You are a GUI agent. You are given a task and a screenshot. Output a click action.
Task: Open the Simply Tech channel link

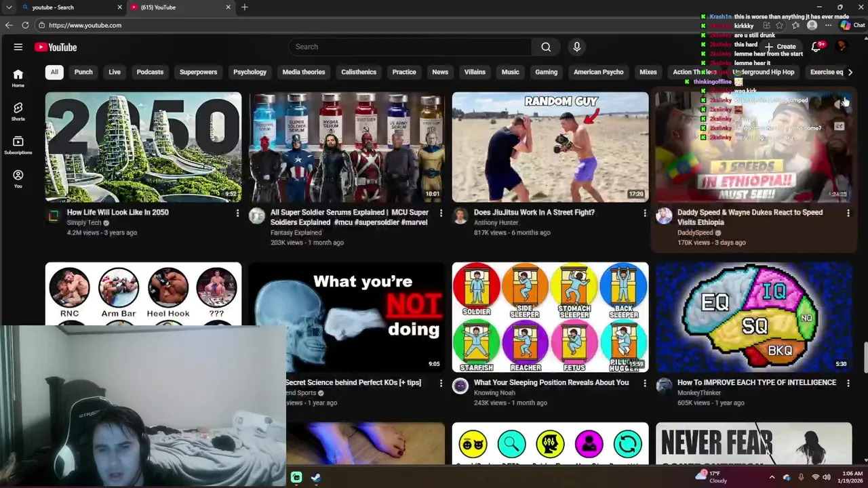[x=84, y=222]
